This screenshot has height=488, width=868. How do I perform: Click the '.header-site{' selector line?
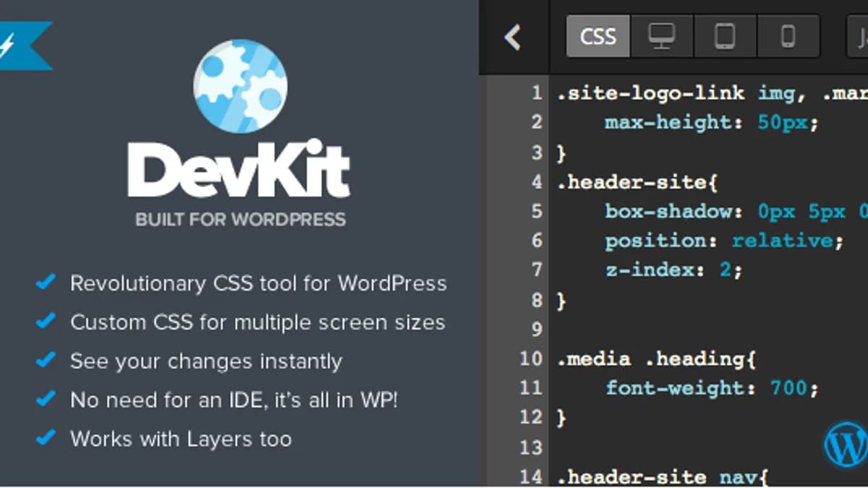(x=637, y=182)
